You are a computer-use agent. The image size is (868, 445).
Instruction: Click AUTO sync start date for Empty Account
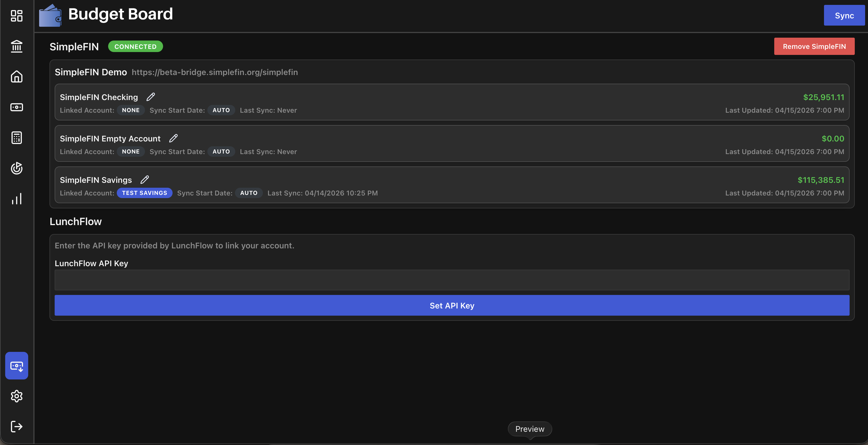coord(221,151)
